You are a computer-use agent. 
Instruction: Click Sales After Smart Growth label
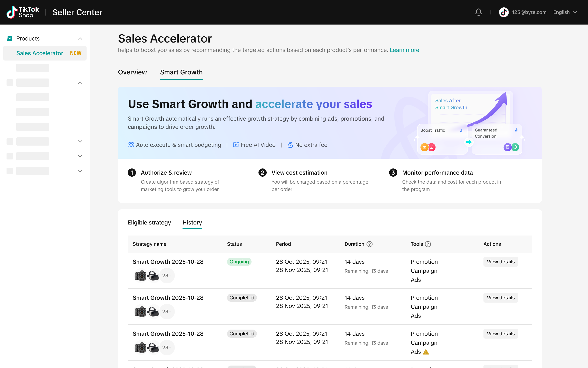point(451,104)
